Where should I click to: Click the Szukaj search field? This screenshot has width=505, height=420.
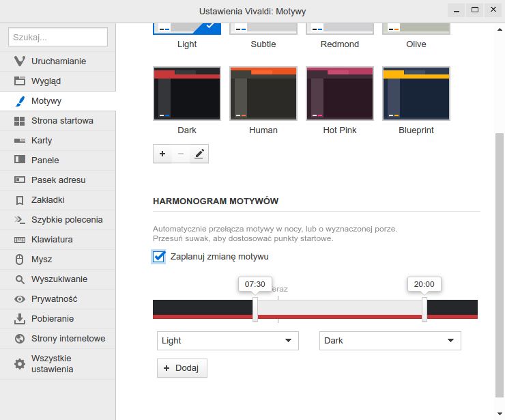point(58,37)
